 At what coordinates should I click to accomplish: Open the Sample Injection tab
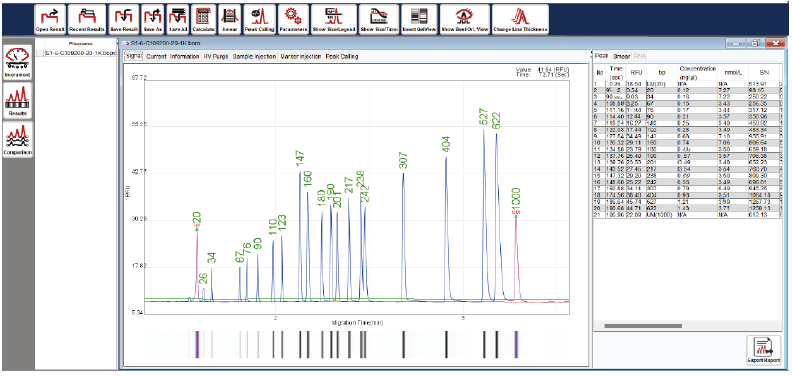tap(254, 57)
